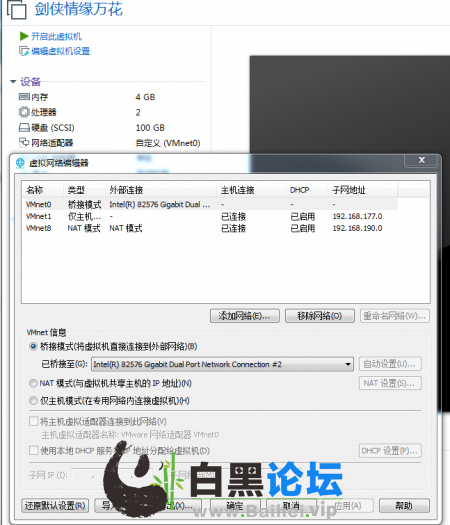
Task: Select the processor chip icon
Action: tap(24, 112)
